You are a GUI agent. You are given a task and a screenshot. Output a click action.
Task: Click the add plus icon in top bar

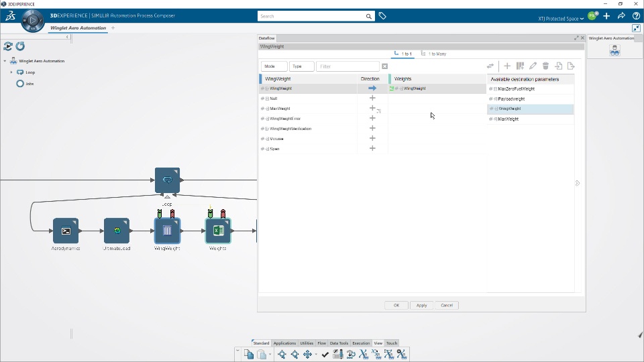click(606, 16)
